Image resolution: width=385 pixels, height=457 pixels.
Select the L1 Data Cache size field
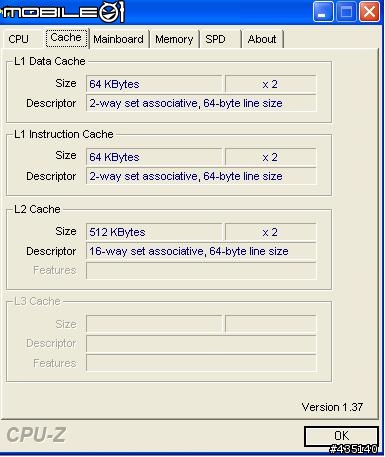[154, 84]
